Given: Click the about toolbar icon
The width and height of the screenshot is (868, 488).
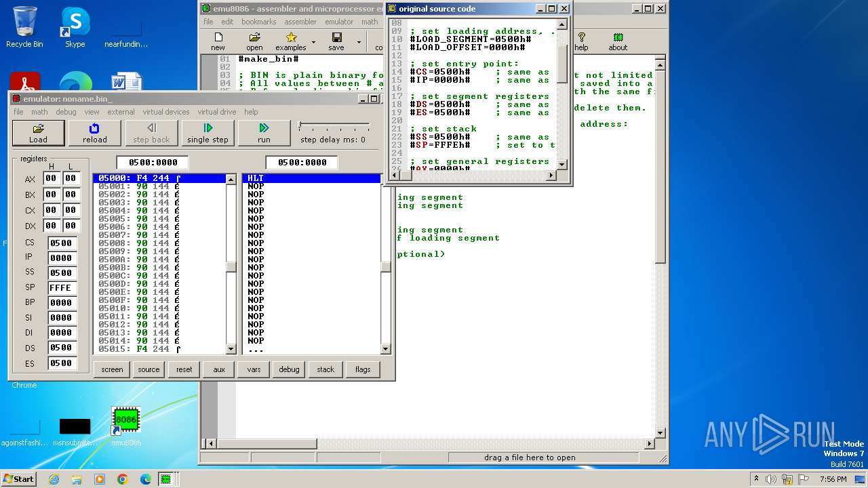Looking at the screenshot, I should pos(618,41).
